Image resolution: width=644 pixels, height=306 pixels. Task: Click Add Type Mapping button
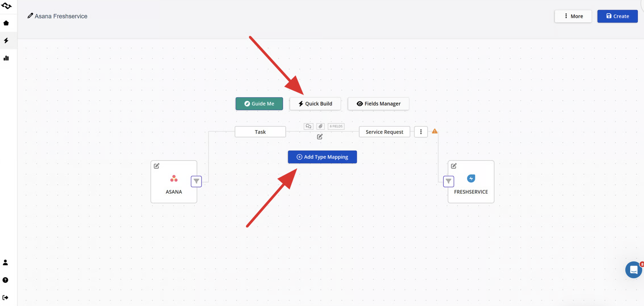pos(322,157)
